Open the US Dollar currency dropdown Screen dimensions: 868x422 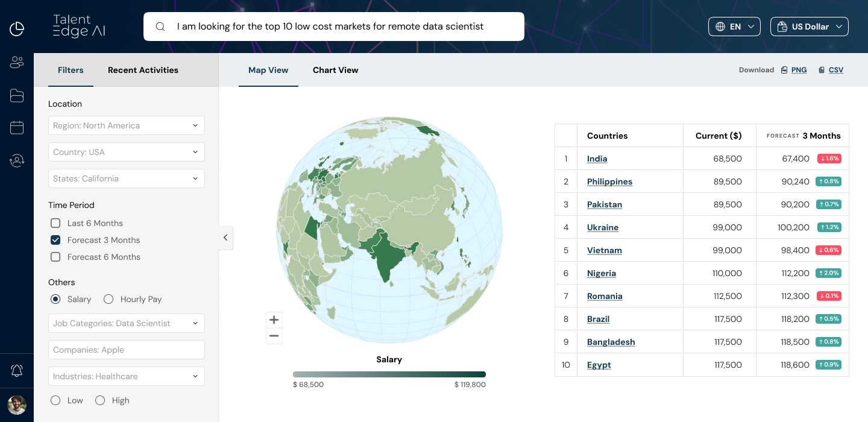point(809,27)
